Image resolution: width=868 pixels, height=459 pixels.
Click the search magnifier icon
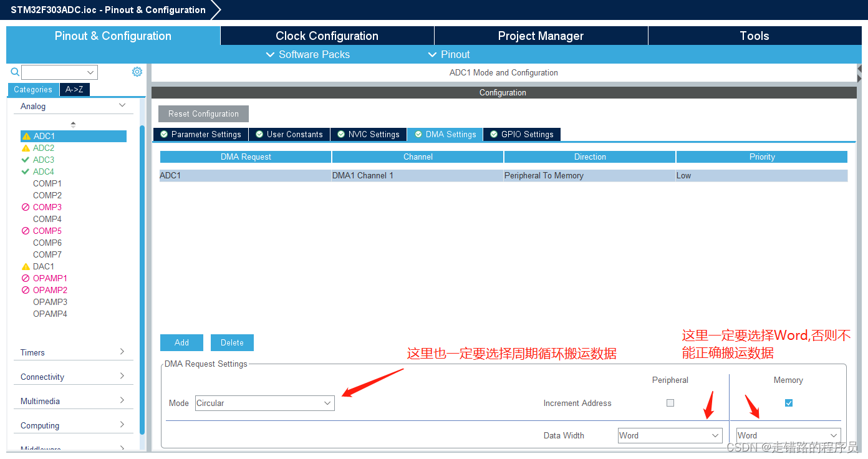[x=15, y=72]
